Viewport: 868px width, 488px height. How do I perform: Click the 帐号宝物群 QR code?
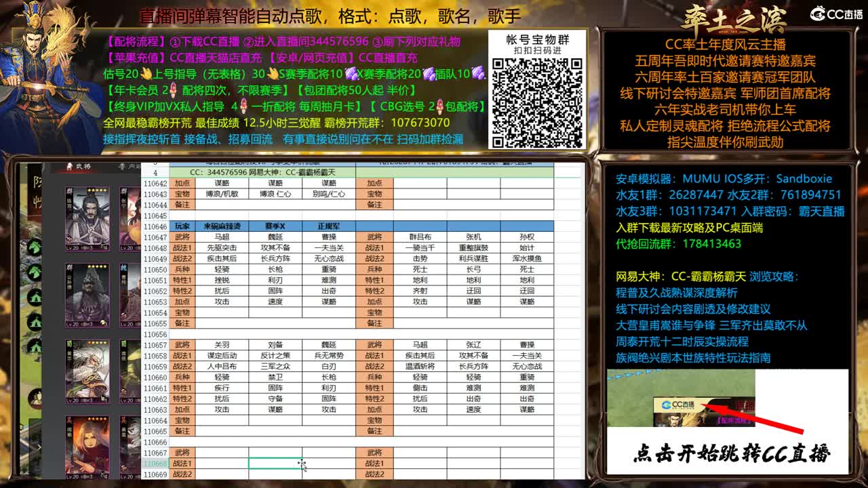536,102
